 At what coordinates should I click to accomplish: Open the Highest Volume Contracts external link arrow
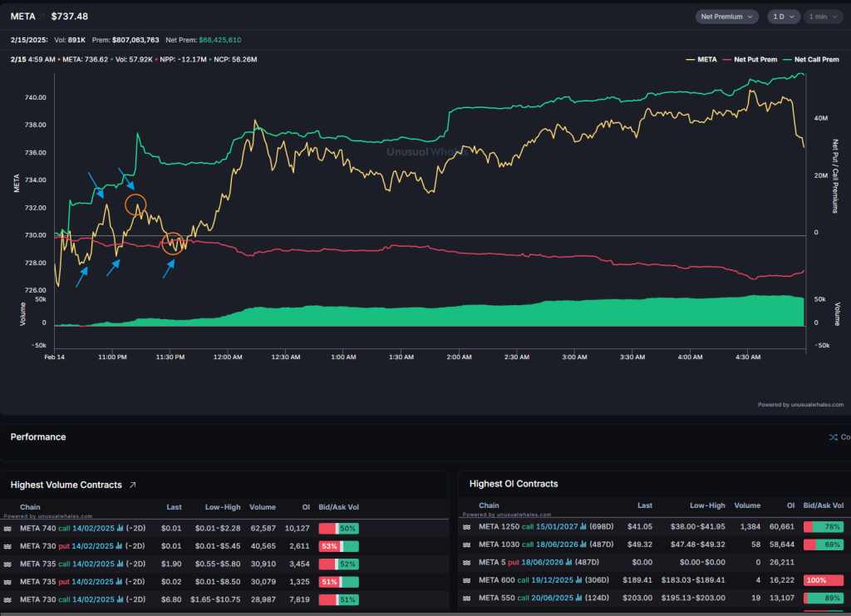click(132, 485)
